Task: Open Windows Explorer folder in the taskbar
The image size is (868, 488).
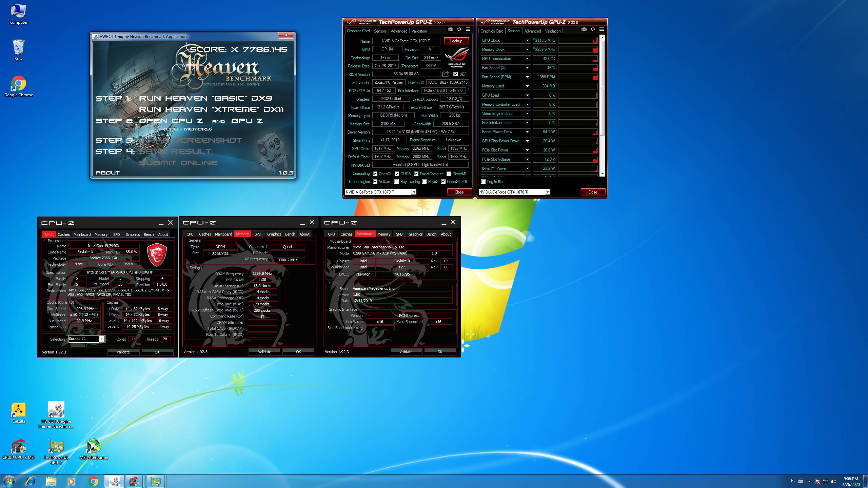Action: click(51, 481)
